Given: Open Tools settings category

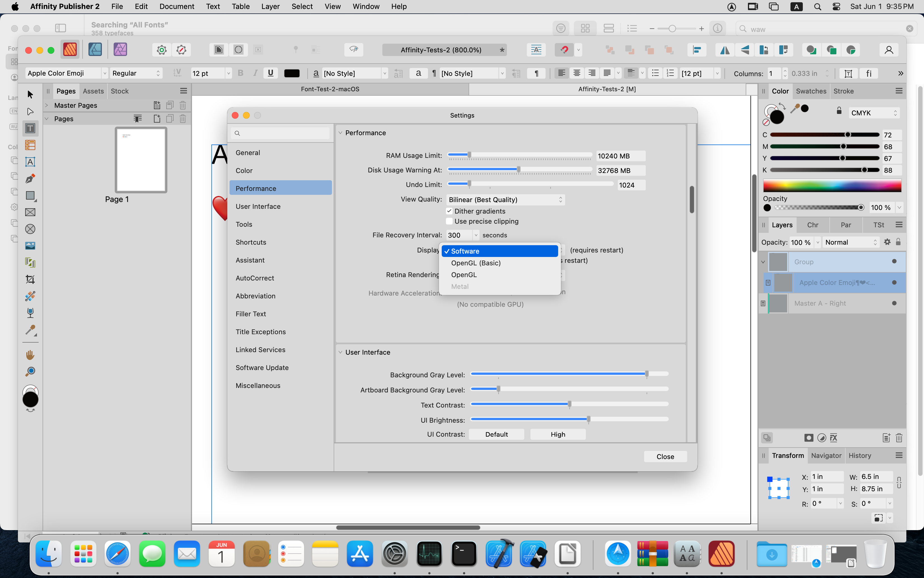Looking at the screenshot, I should coord(280,224).
